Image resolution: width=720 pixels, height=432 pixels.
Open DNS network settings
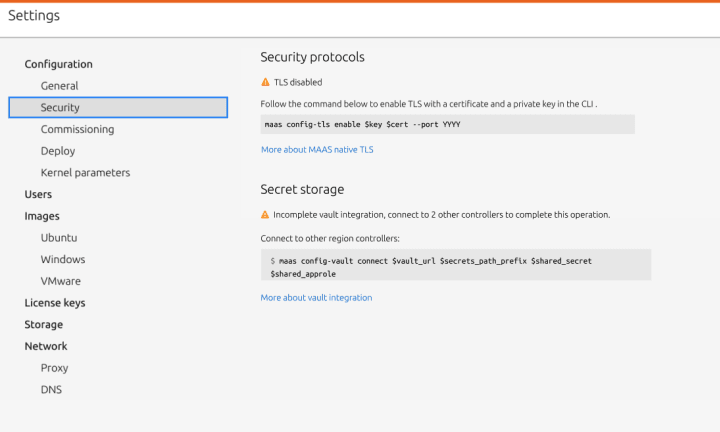click(x=51, y=390)
